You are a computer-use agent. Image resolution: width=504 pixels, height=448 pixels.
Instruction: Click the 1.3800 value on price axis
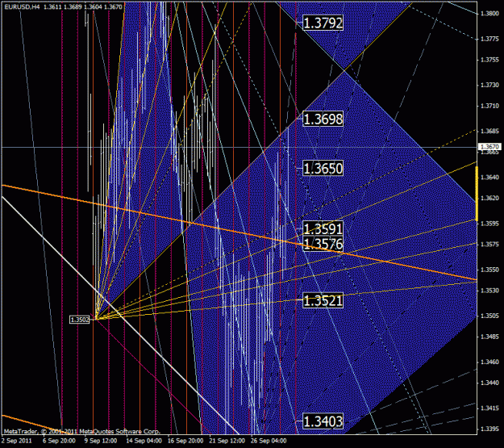point(489,14)
